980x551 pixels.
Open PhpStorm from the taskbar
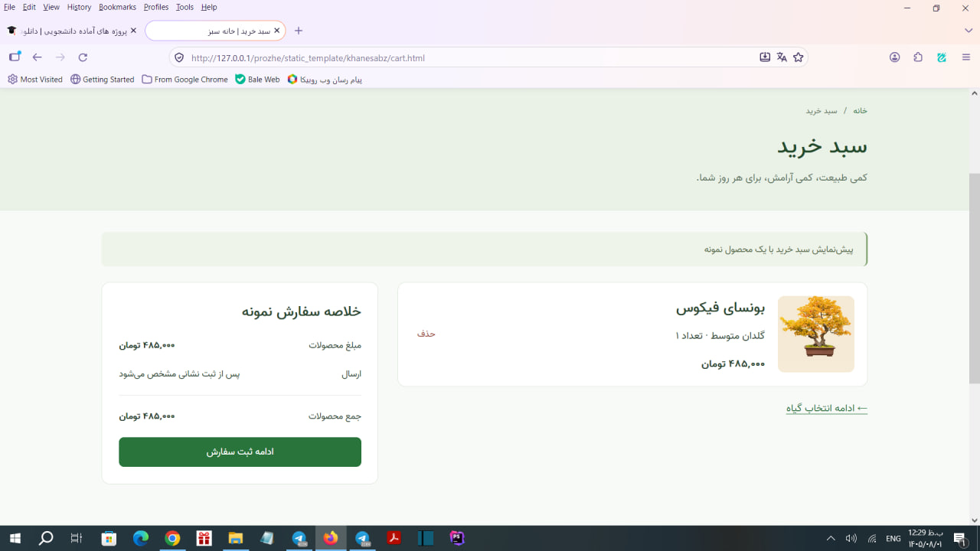tap(457, 539)
